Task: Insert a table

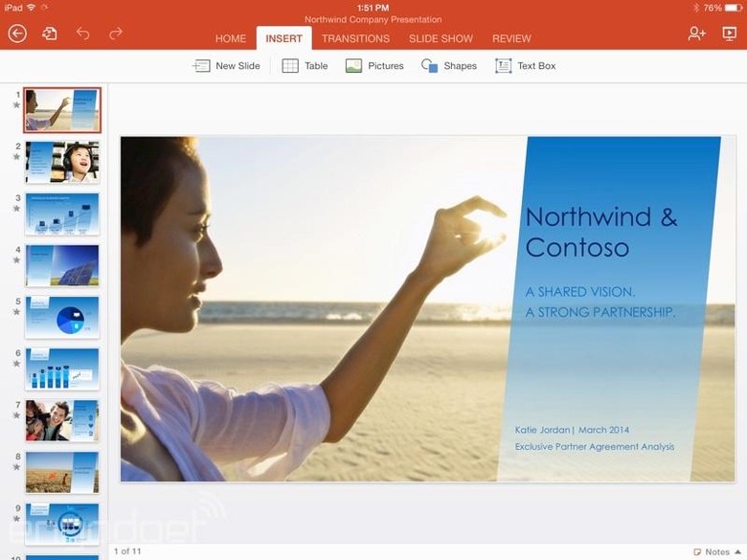Action: 305,66
